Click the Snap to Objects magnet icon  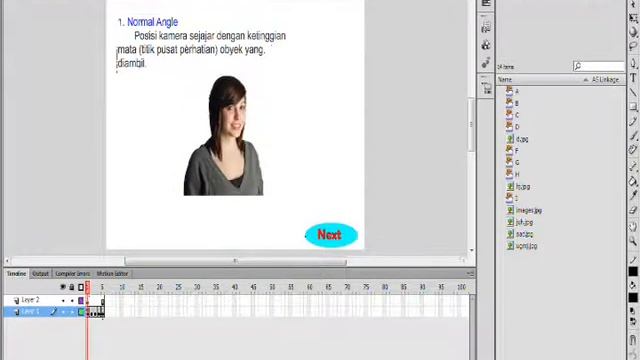coord(633,340)
